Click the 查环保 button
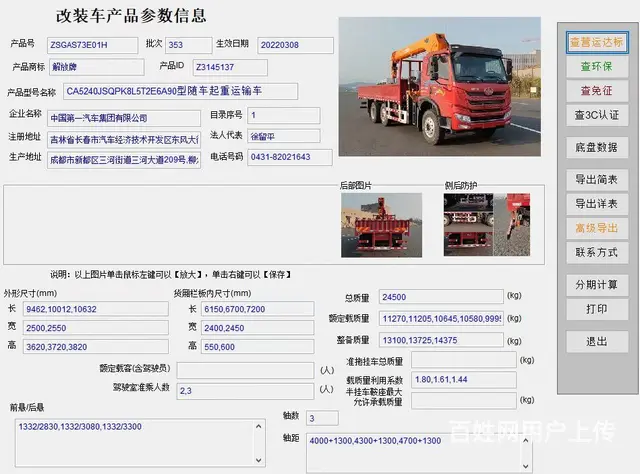Image resolution: width=640 pixels, height=474 pixels. [596, 66]
